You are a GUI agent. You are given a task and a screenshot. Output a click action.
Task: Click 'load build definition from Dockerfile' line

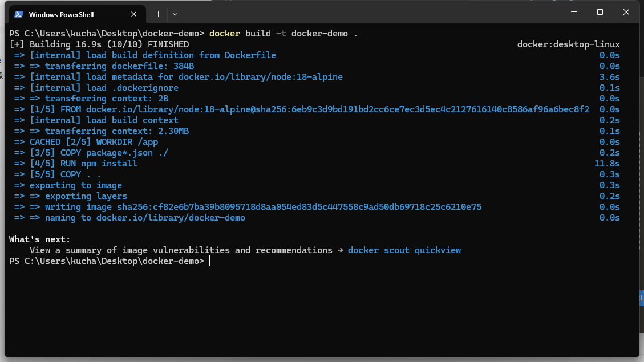pos(145,55)
